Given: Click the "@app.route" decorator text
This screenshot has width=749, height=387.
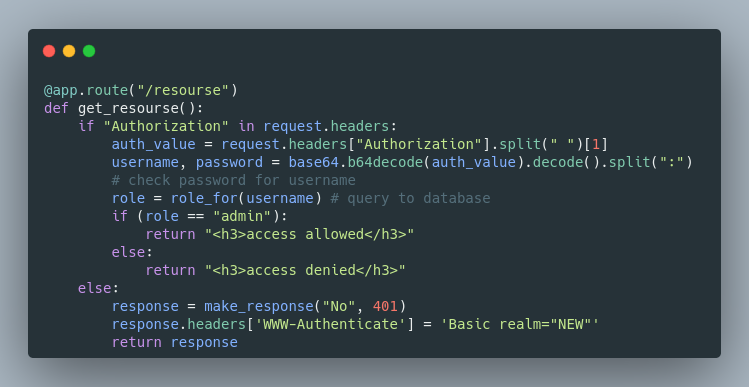Looking at the screenshot, I should [x=86, y=90].
